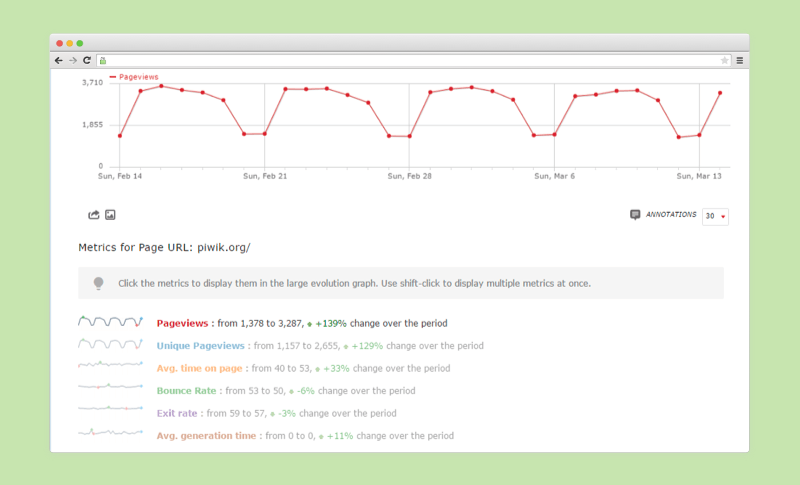Viewport: 800px width, 485px height.
Task: Open the browser hamburger menu
Action: tap(740, 61)
